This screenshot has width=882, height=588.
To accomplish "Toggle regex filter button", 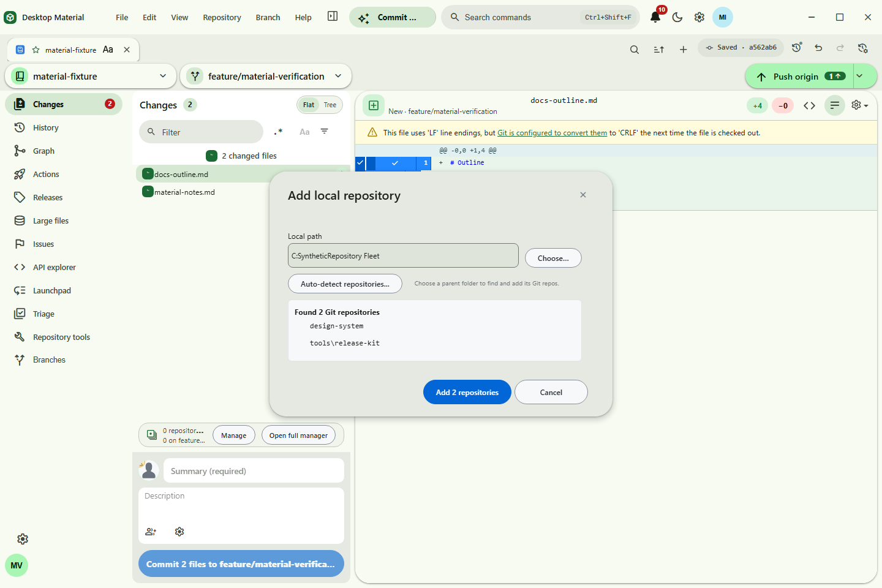I will 279,132.
